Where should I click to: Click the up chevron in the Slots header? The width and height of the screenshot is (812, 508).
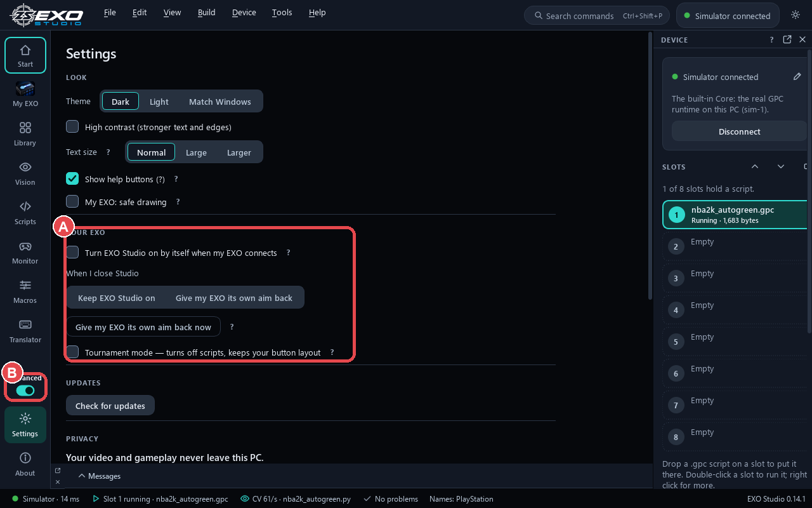point(755,166)
